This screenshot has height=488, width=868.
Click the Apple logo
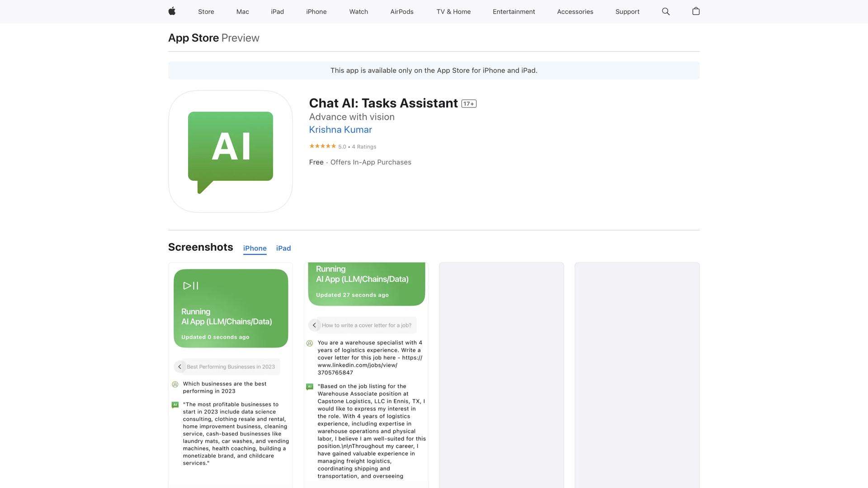coord(172,11)
